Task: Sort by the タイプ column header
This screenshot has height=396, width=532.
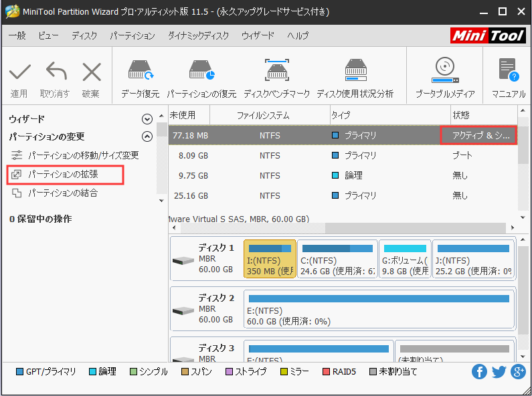Action: pos(390,115)
